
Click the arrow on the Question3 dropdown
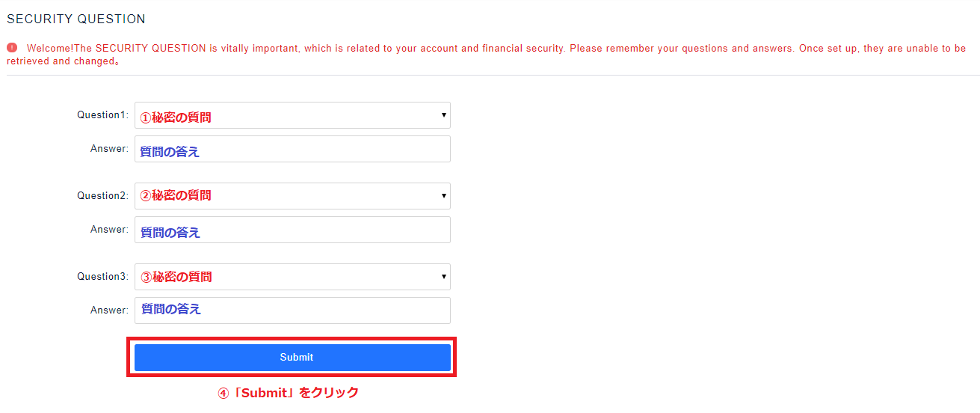pyautogui.click(x=444, y=277)
